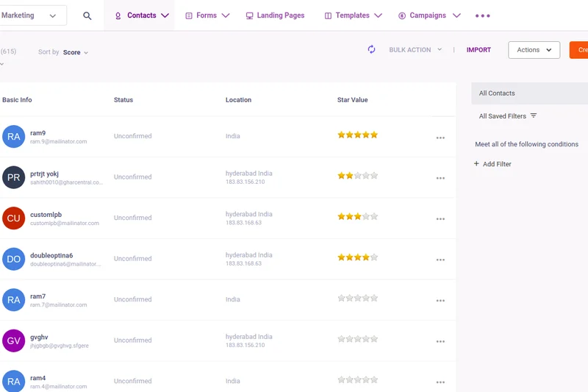Expand the Sort by Score dropdown

(75, 53)
